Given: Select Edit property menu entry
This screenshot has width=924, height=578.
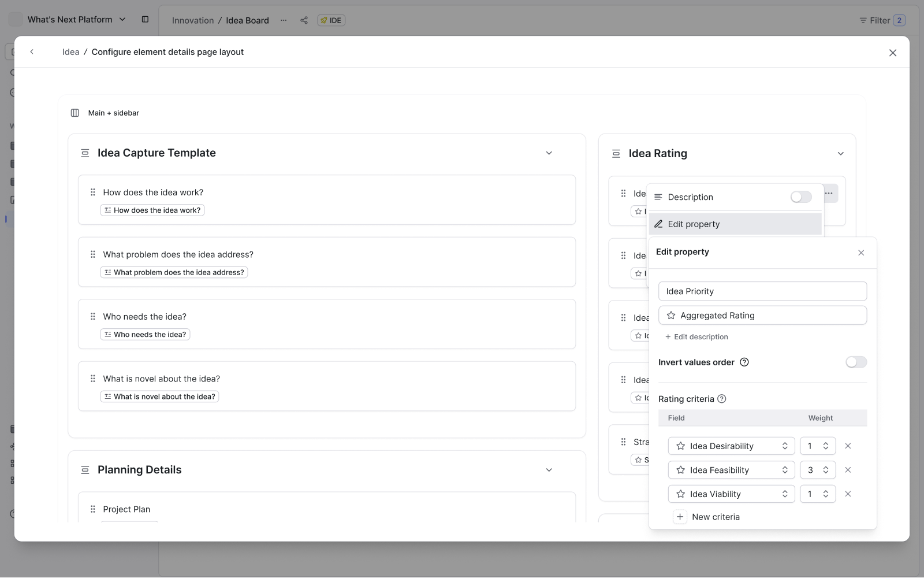Looking at the screenshot, I should (x=735, y=224).
